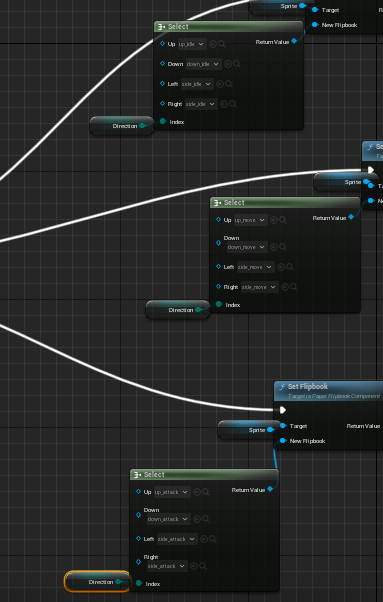Click execution input pin of Set Flipbook node
383x602 pixels.
[x=283, y=410]
